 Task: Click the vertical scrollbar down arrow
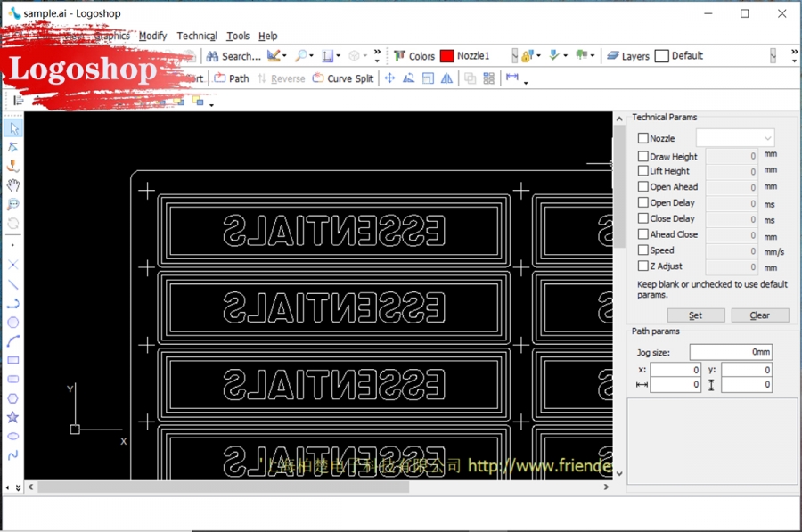(x=619, y=474)
